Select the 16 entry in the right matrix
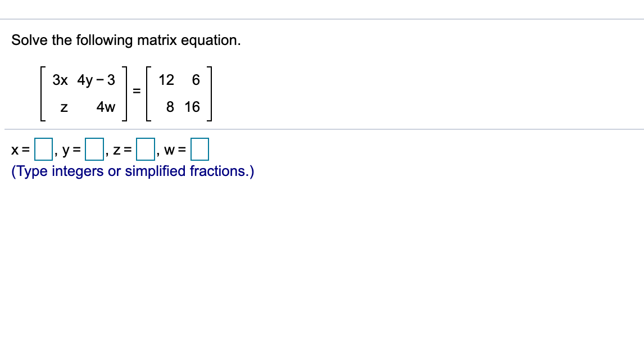Viewport: 644px width, 344px height. [193, 107]
